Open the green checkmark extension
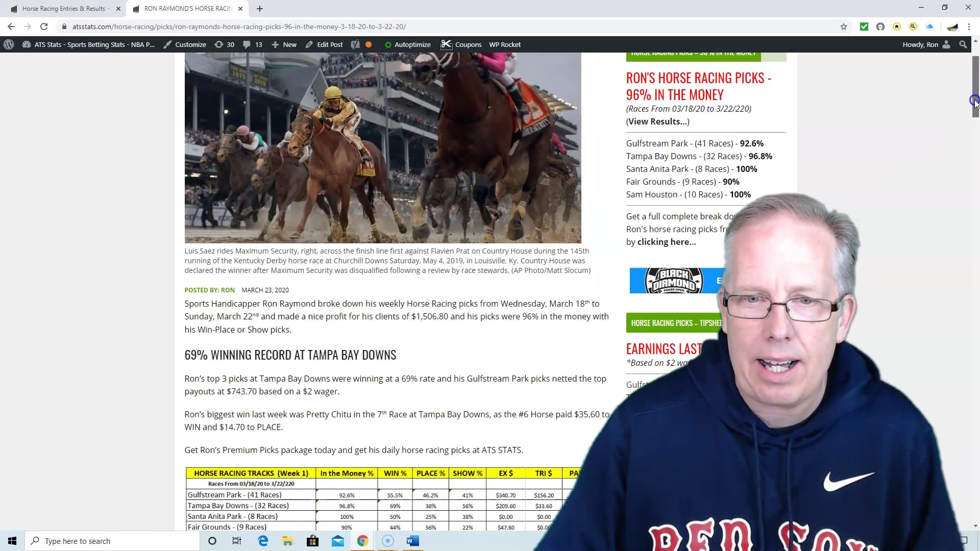 coord(864,27)
